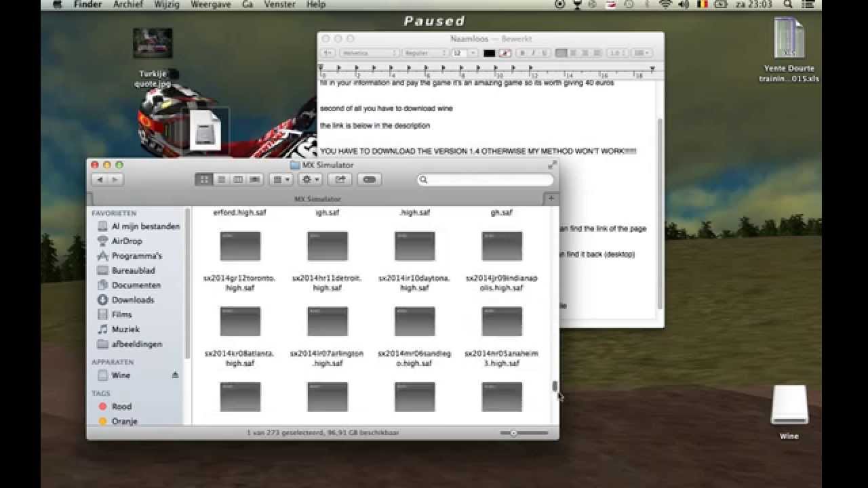This screenshot has width=868, height=488.
Task: Toggle italic in TextEdit toolbar
Action: [x=533, y=53]
